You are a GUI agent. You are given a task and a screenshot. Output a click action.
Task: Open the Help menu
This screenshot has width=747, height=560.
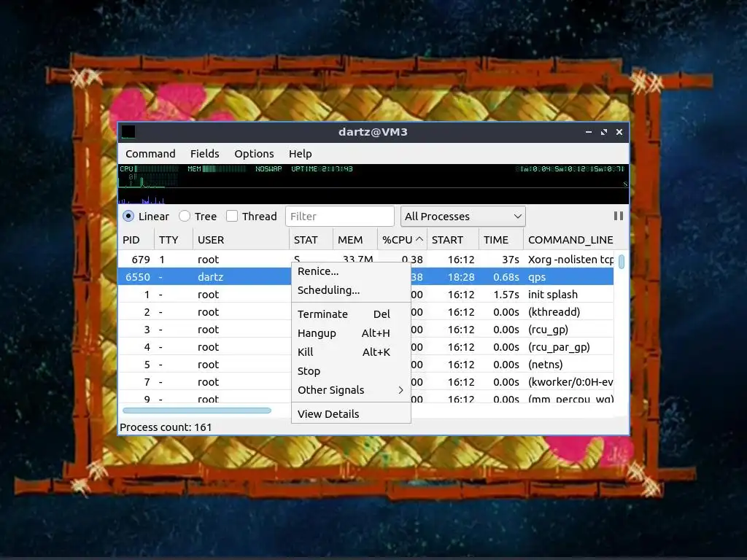click(300, 154)
